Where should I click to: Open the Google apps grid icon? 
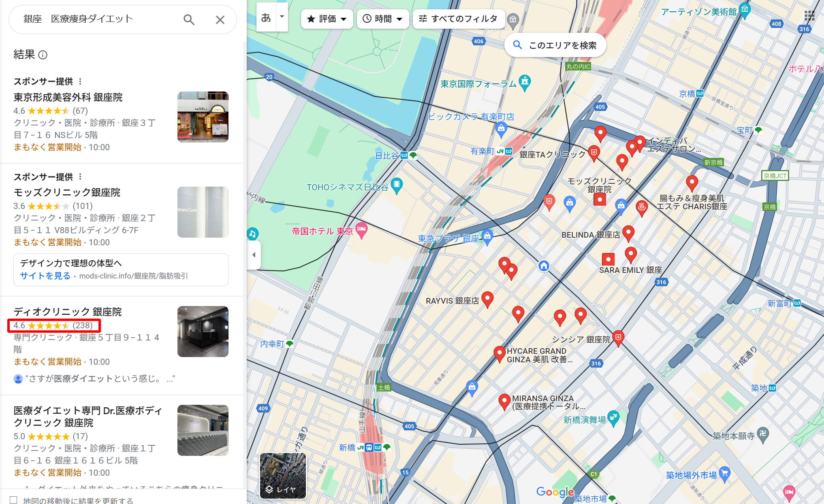(809, 15)
